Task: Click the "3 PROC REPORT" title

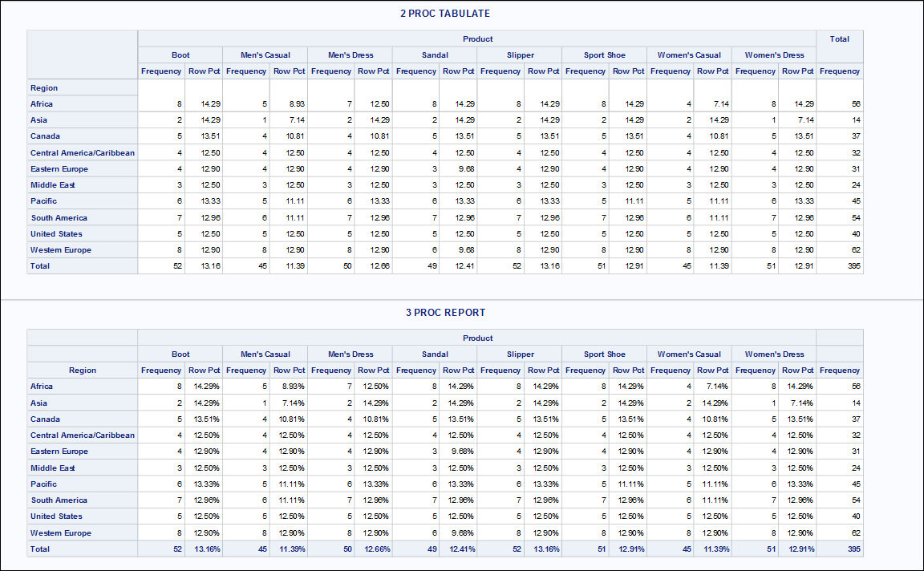Action: 445,313
